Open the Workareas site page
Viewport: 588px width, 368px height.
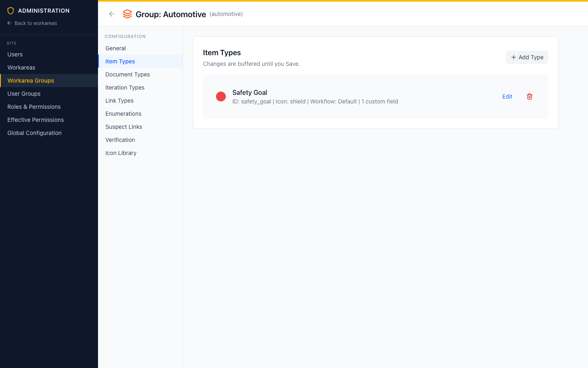[x=49, y=67]
